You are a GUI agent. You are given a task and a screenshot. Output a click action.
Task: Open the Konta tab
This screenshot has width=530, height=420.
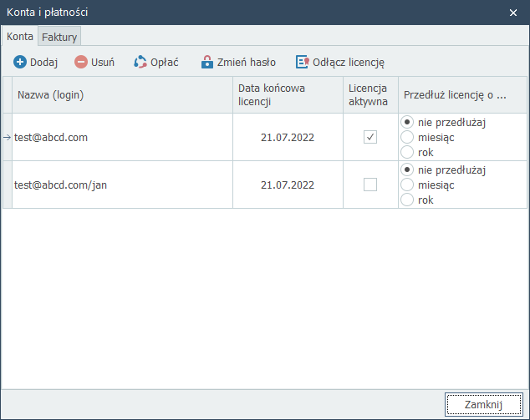point(20,37)
